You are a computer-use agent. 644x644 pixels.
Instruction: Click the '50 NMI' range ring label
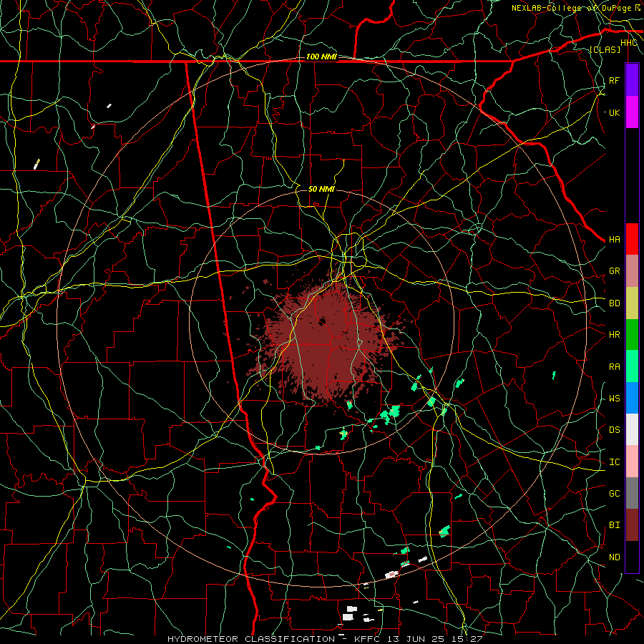(321, 189)
